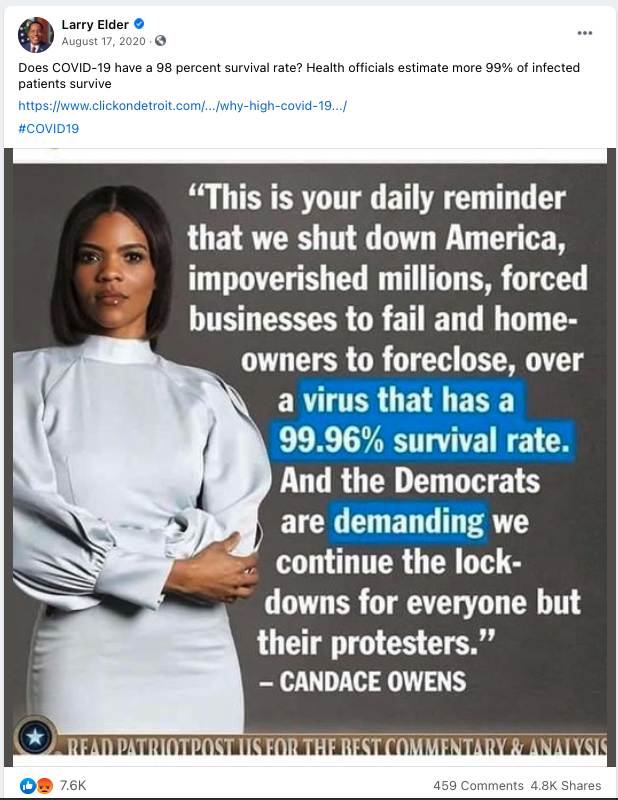View the 7.6K reactions list
Screen dimensions: 618x800
tap(73, 785)
